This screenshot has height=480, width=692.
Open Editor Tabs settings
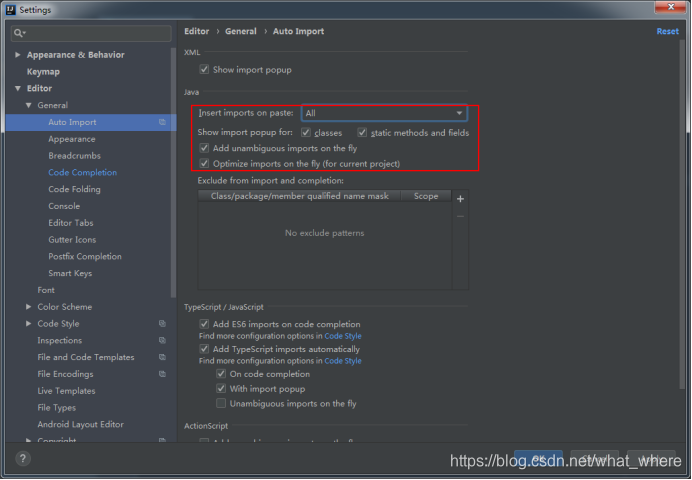71,223
